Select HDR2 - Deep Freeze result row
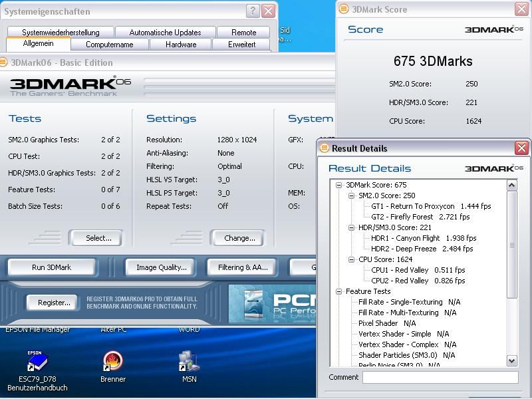The image size is (532, 399). (x=422, y=249)
